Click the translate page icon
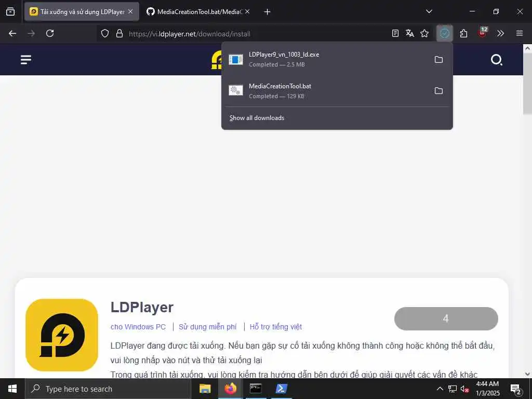Screen dimensions: 532x399 tap(409, 33)
